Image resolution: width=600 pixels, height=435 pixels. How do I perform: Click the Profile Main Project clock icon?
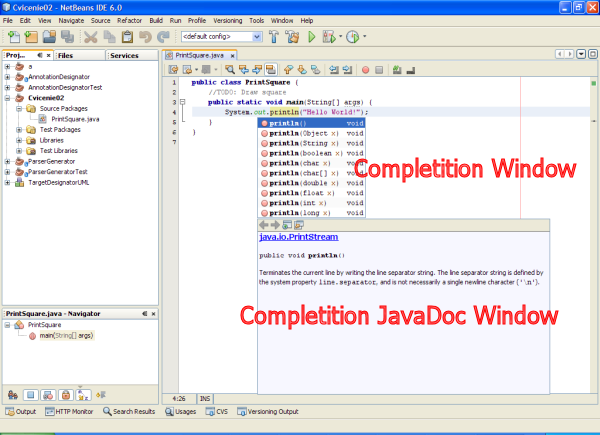352,37
